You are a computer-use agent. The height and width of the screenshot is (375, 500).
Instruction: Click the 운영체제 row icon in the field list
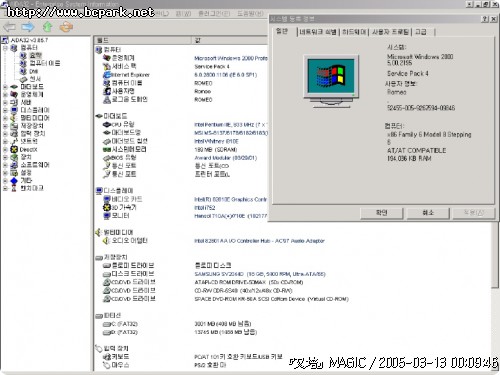[x=107, y=58]
